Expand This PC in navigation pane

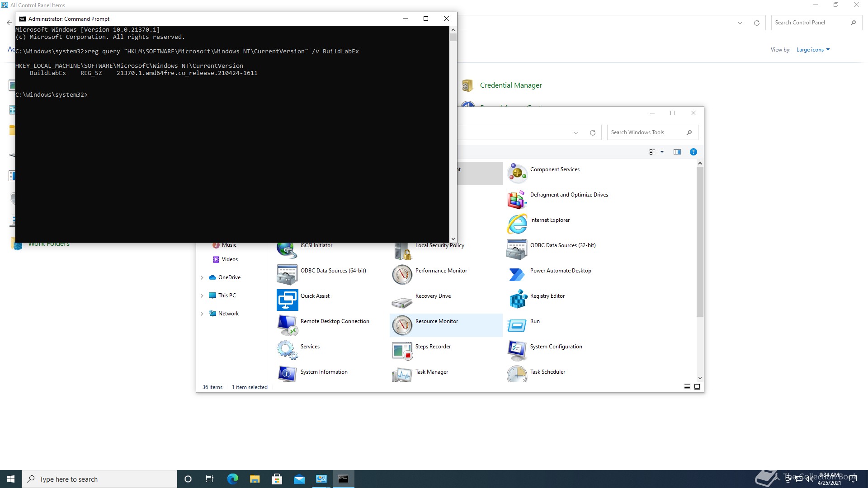(202, 296)
